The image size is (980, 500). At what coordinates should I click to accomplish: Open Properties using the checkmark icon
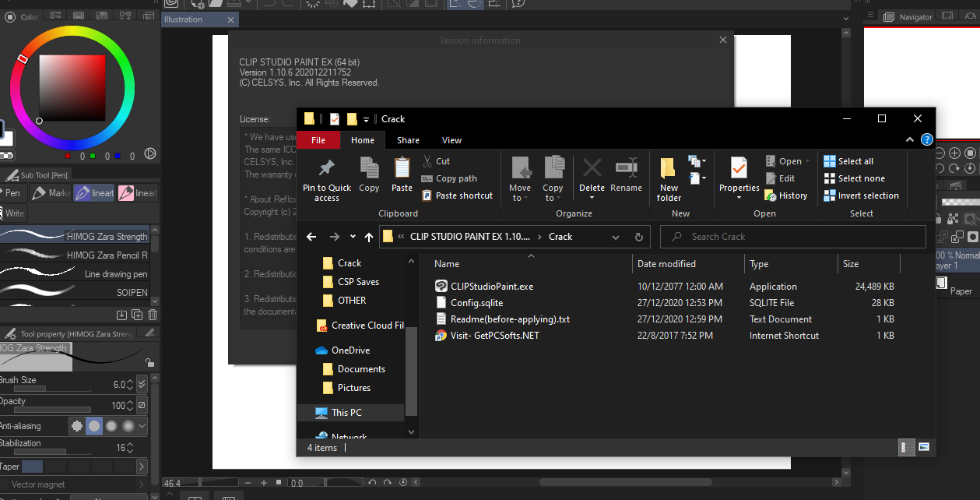739,167
